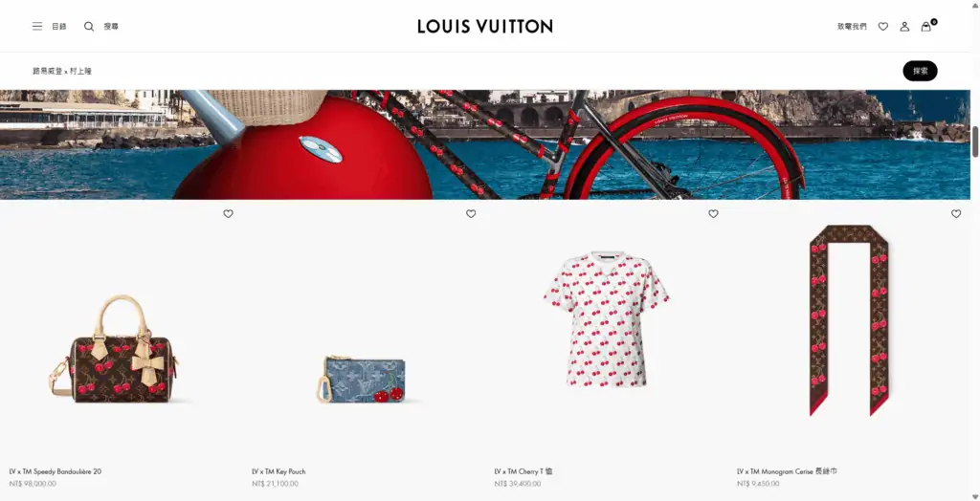
Task: Add Cherry T-shirt to wishlist
Action: [713, 213]
